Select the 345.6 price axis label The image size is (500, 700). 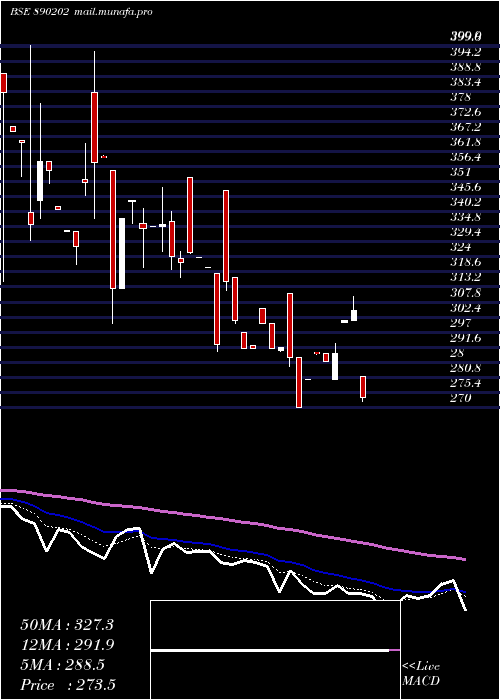465,187
